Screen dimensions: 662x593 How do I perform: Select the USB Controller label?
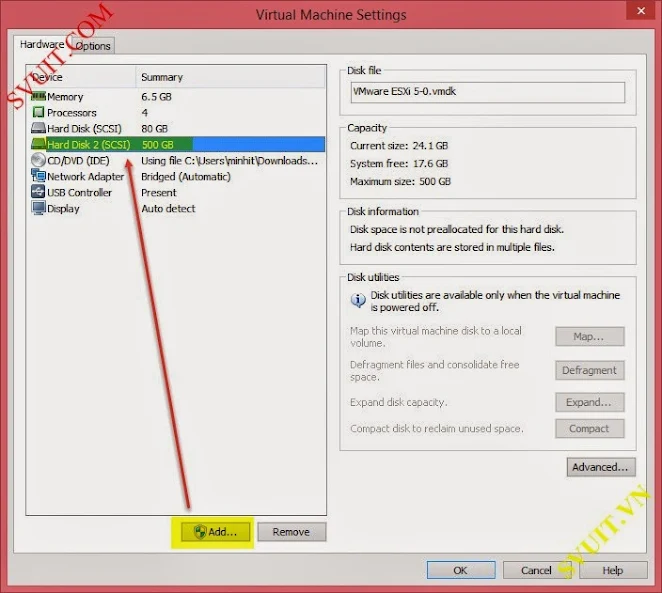(79, 192)
